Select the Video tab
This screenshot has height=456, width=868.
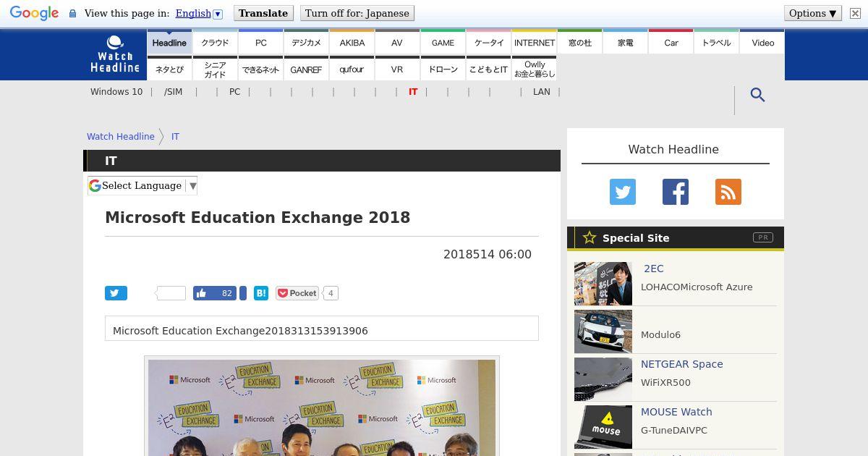tap(762, 43)
